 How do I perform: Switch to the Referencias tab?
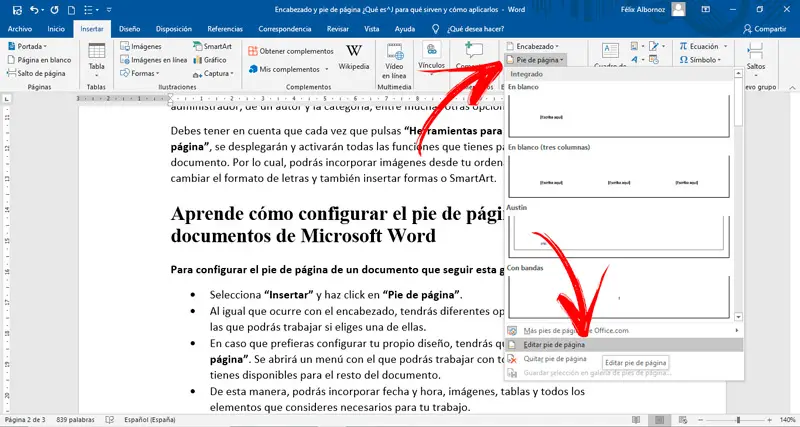pos(225,29)
